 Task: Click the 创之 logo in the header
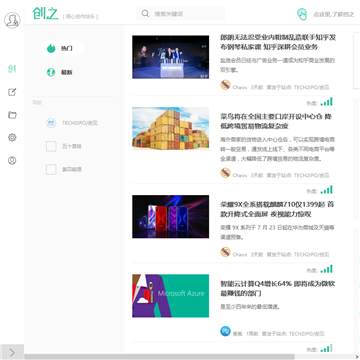tap(45, 13)
